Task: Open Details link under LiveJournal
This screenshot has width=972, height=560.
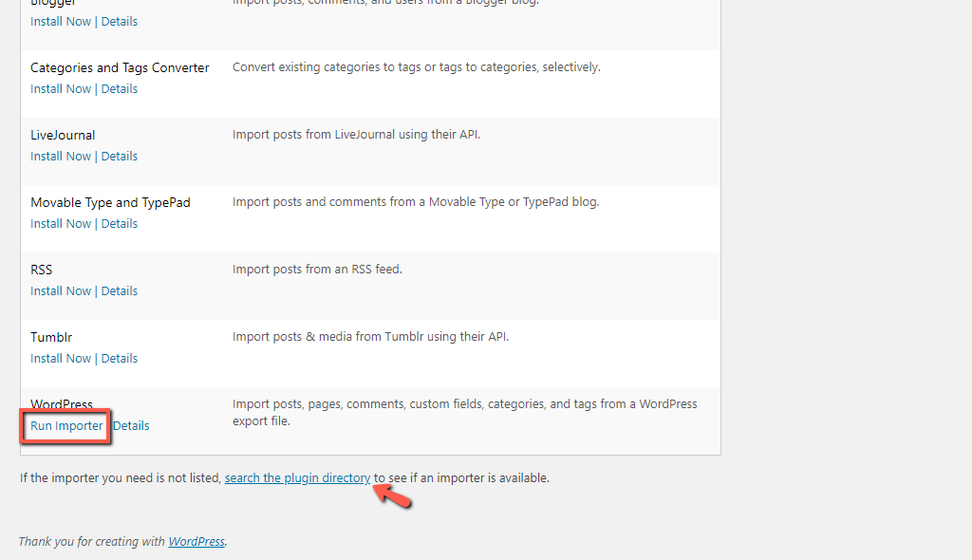Action: pos(119,157)
